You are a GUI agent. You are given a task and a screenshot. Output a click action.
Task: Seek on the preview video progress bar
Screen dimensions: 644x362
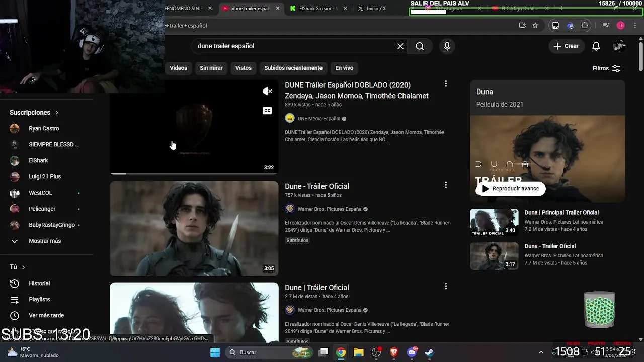(194, 173)
